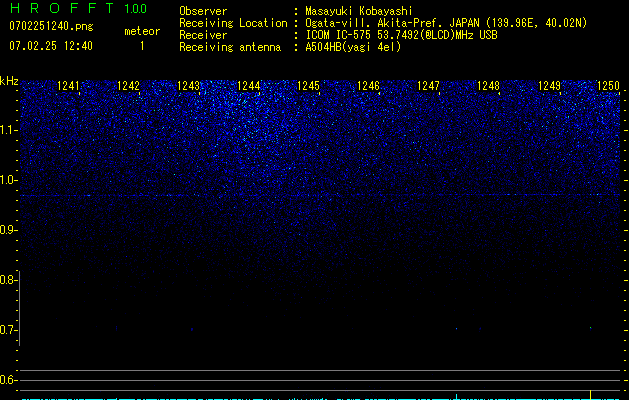Click the 1247 time axis marker
The height and width of the screenshot is (400, 629).
pyautogui.click(x=428, y=85)
